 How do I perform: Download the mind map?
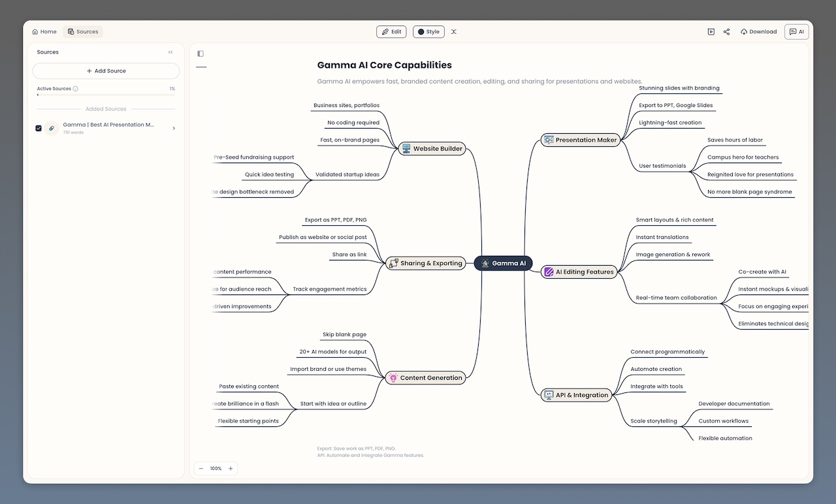tap(758, 31)
